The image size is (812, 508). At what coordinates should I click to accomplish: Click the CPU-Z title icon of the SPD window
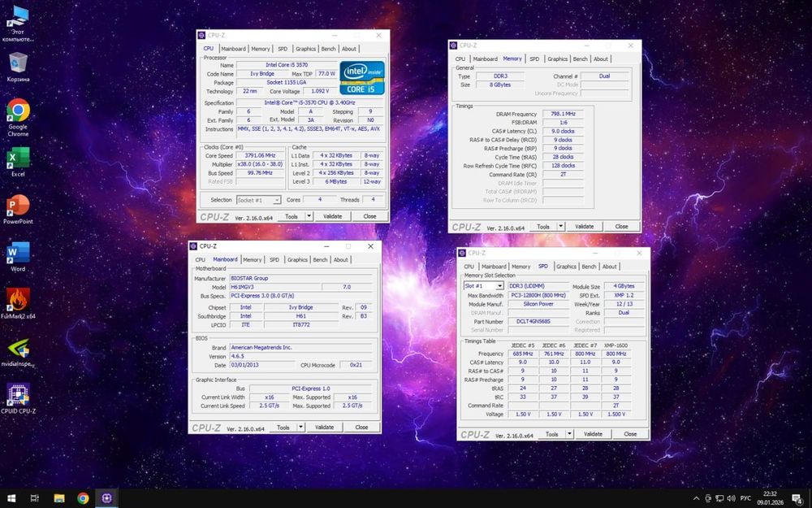point(462,253)
